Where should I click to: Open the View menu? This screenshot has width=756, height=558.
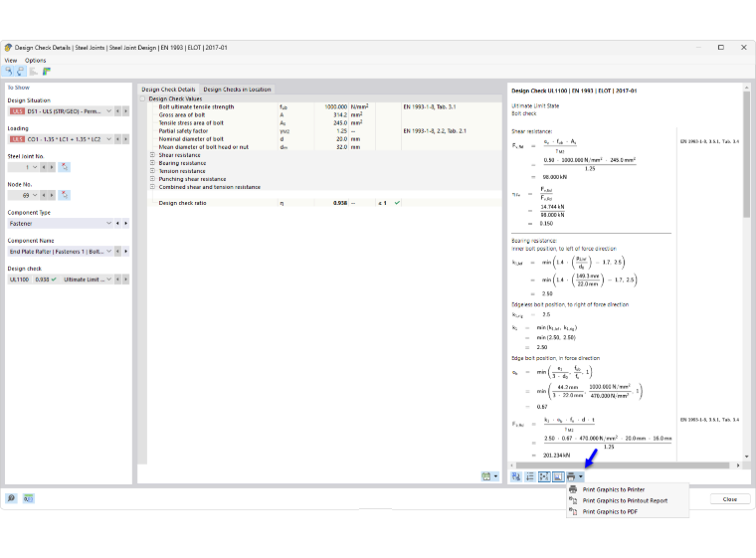click(11, 61)
